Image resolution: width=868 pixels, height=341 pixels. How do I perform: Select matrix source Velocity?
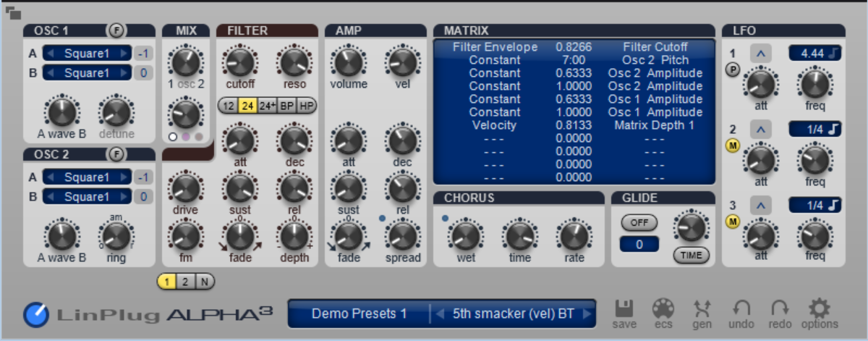495,125
